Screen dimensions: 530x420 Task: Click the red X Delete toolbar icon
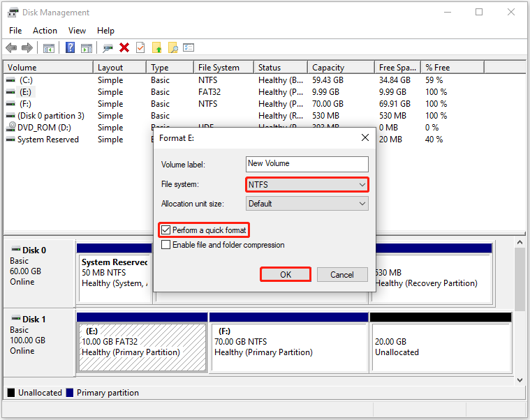(124, 47)
